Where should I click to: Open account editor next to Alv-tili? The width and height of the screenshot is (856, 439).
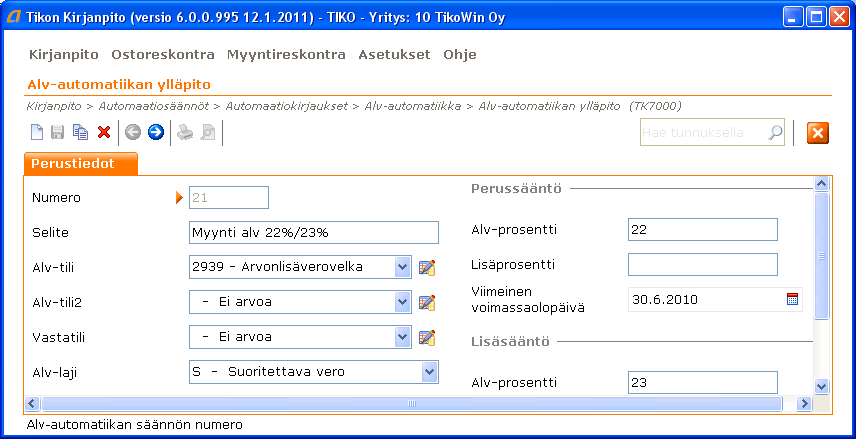click(427, 268)
